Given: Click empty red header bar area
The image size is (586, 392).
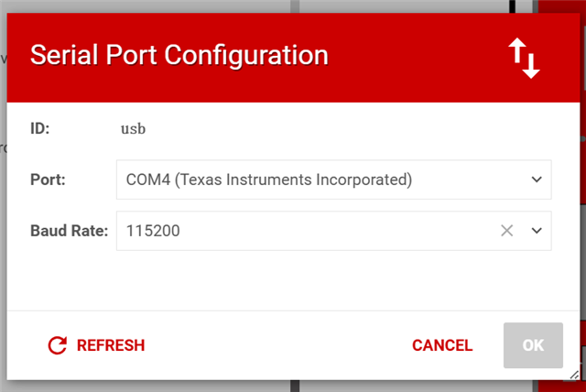Looking at the screenshot, I should click(x=412, y=56).
